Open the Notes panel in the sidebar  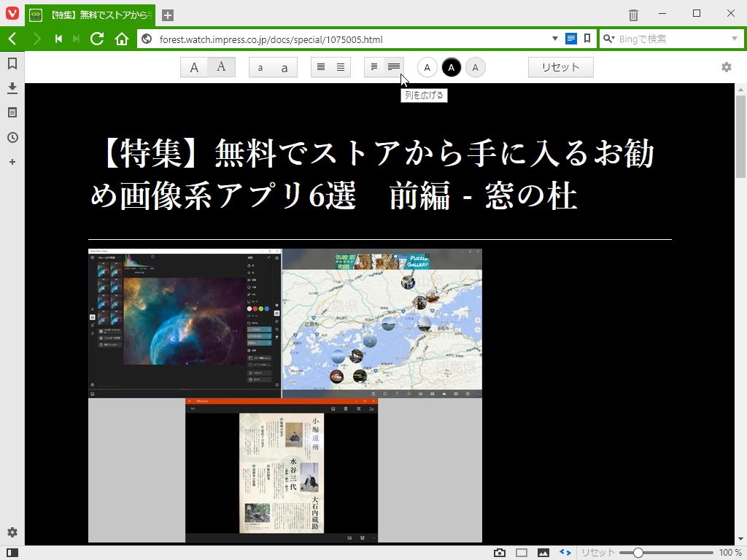(12, 113)
